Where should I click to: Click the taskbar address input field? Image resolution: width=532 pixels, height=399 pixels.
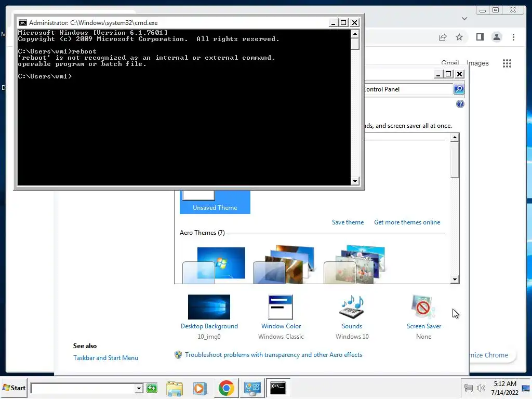pos(83,388)
